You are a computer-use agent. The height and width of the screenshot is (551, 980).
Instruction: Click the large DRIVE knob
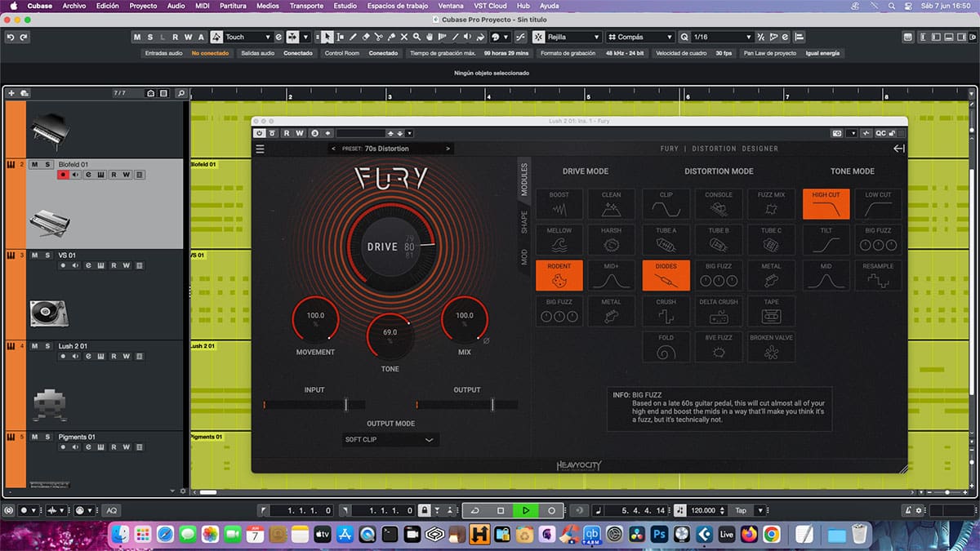(390, 246)
